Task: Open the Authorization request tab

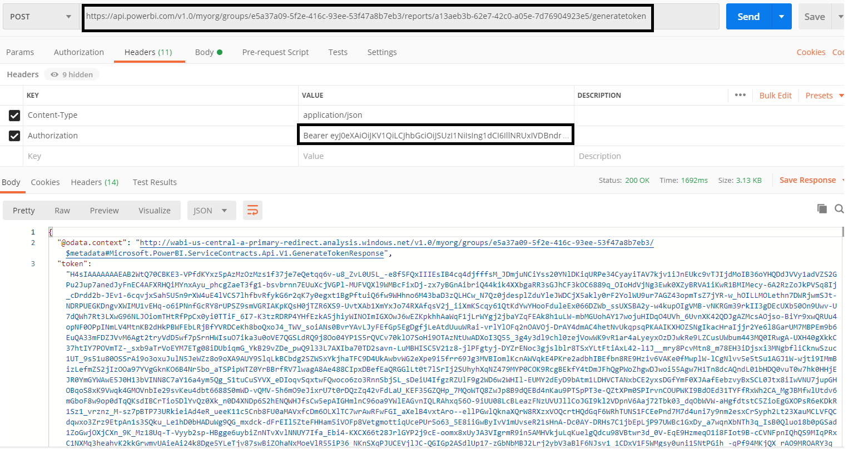Action: point(79,52)
